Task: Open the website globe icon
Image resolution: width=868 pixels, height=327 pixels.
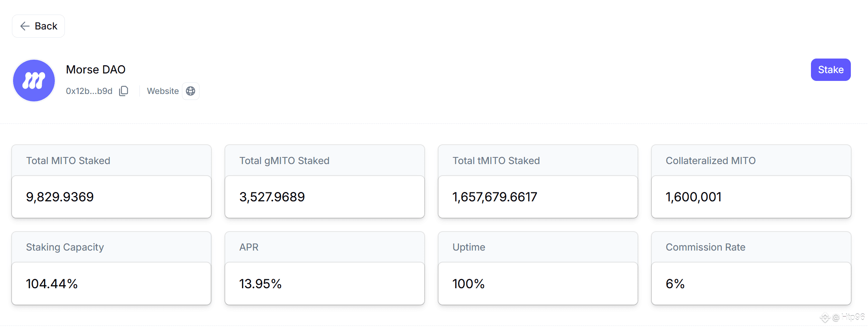Action: pos(191,91)
